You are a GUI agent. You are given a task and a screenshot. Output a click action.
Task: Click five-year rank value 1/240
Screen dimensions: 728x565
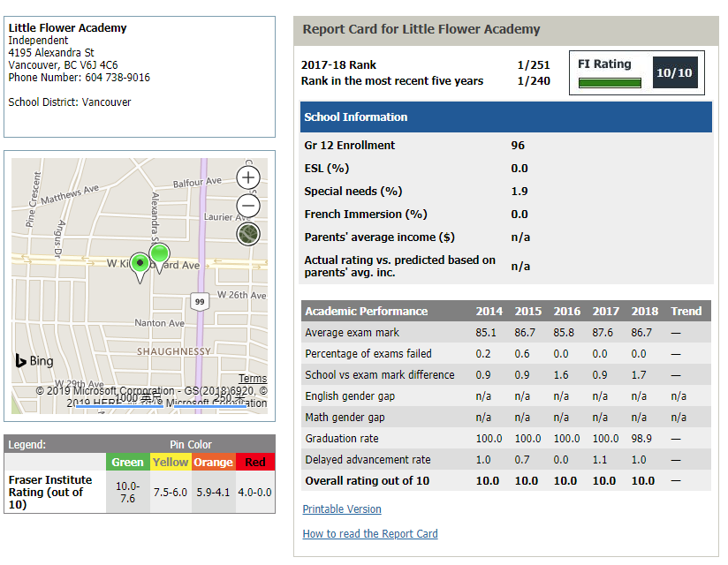[x=534, y=80]
